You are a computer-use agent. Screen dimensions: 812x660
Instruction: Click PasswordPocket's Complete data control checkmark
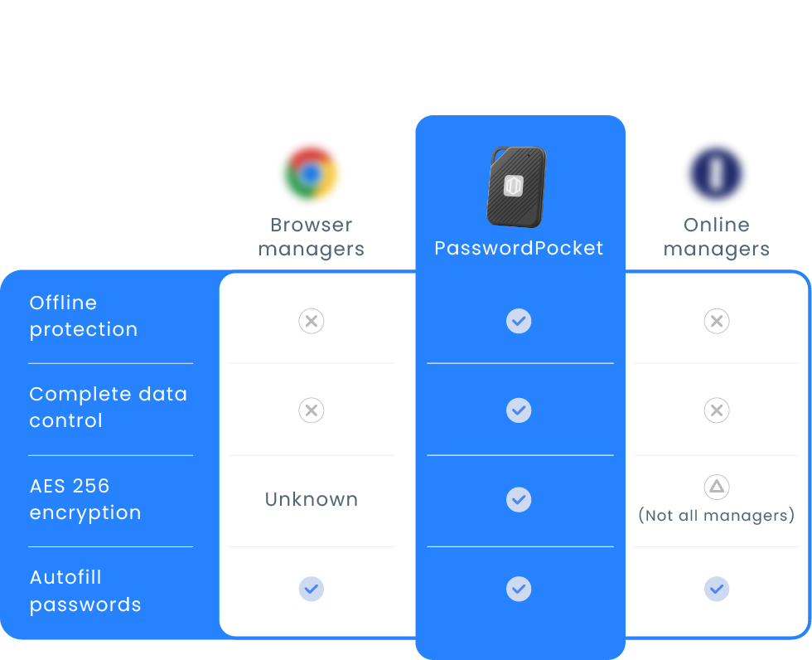click(519, 410)
